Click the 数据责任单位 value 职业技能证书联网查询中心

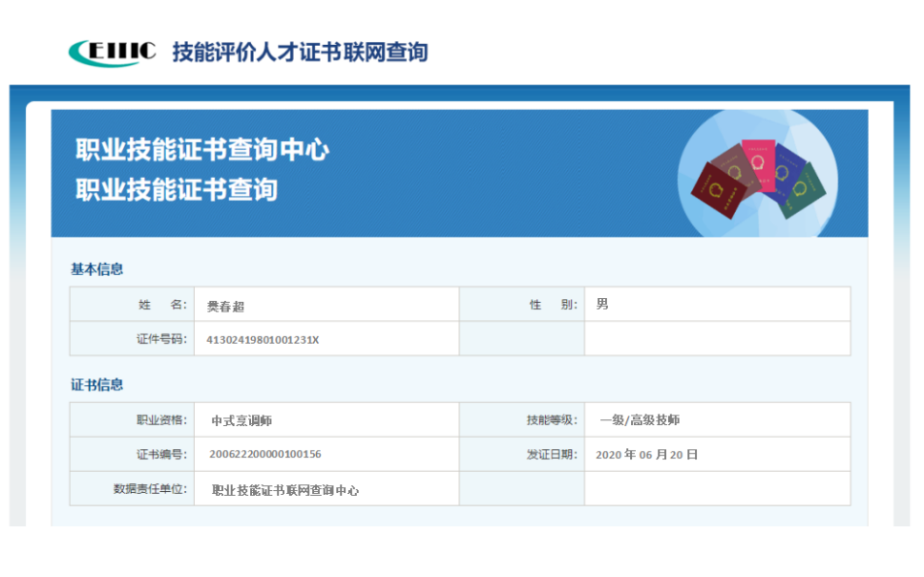[x=285, y=490]
